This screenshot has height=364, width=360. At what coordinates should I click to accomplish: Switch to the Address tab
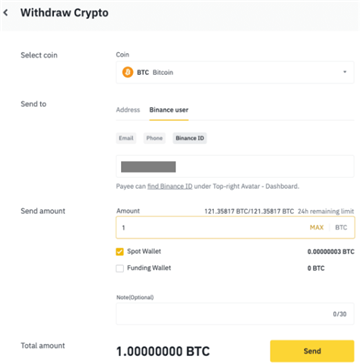[128, 110]
